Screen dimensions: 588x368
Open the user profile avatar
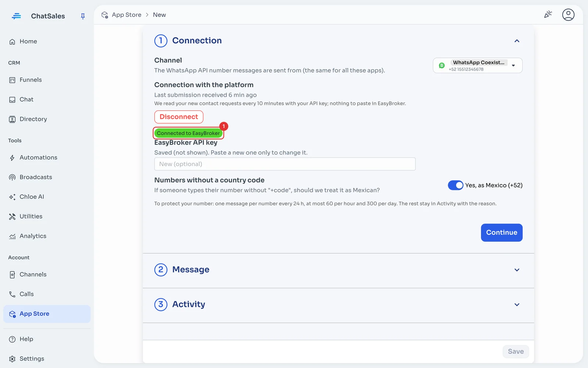568,15
